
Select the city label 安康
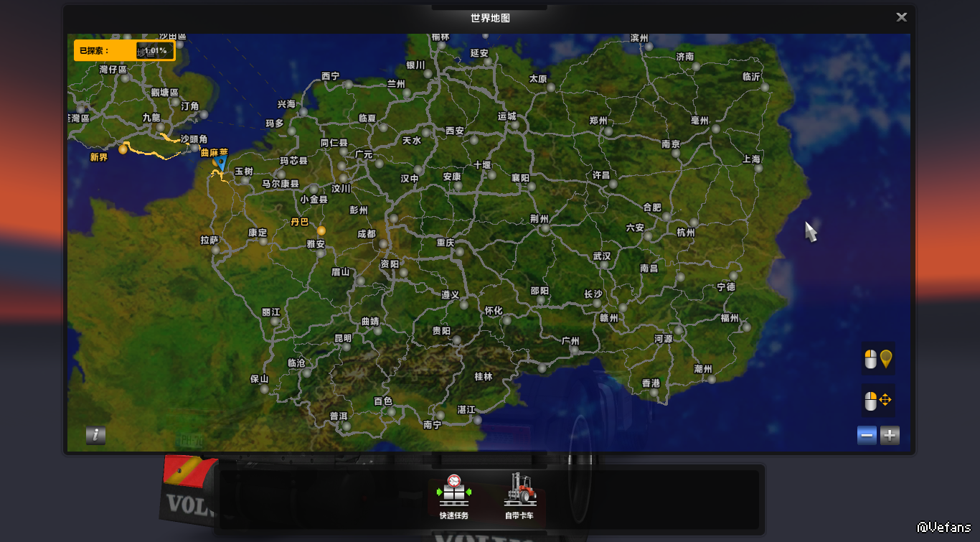[452, 177]
